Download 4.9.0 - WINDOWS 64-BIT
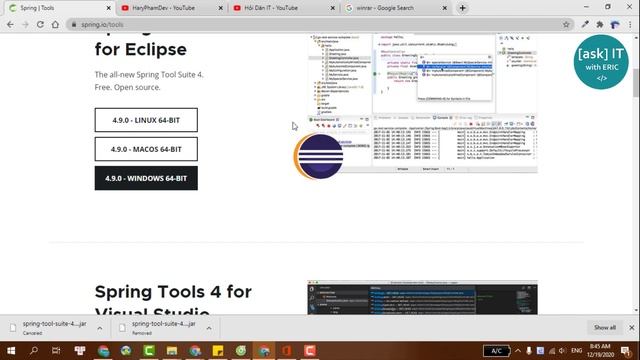Viewport: 640px width, 360px height. [146, 178]
